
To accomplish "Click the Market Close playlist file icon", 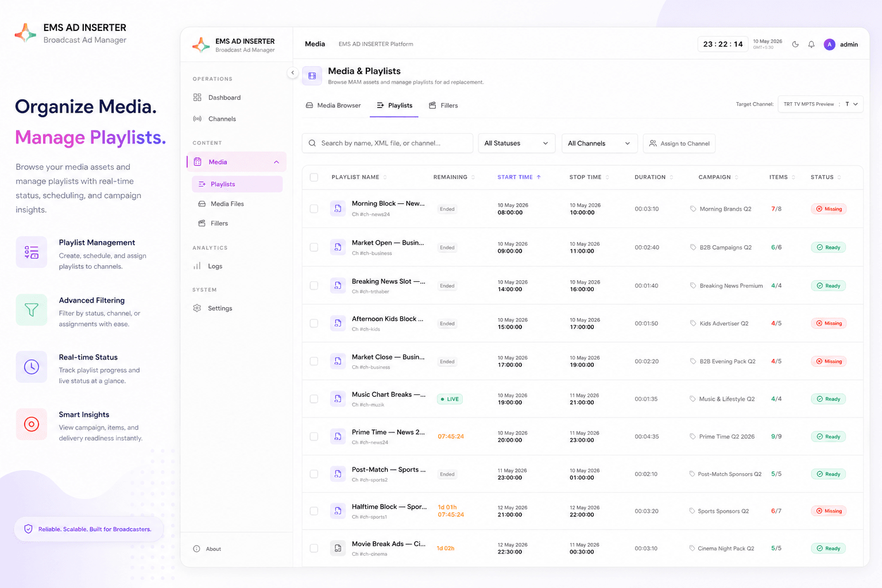I will 338,361.
